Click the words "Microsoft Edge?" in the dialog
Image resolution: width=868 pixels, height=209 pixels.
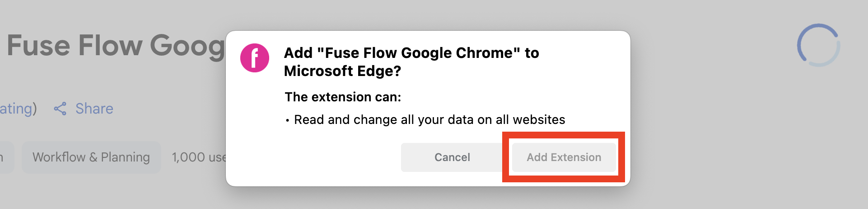pyautogui.click(x=342, y=71)
